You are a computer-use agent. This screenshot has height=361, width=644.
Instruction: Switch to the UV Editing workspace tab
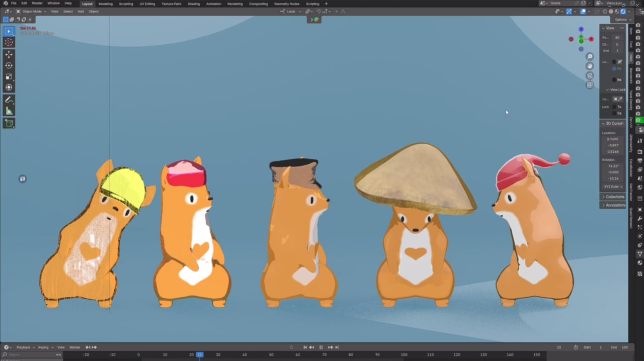click(147, 4)
